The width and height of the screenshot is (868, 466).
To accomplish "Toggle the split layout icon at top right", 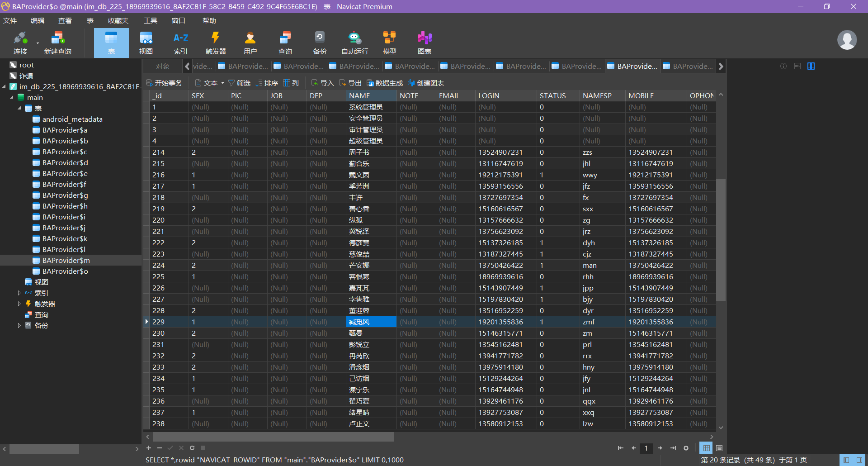I will 811,66.
